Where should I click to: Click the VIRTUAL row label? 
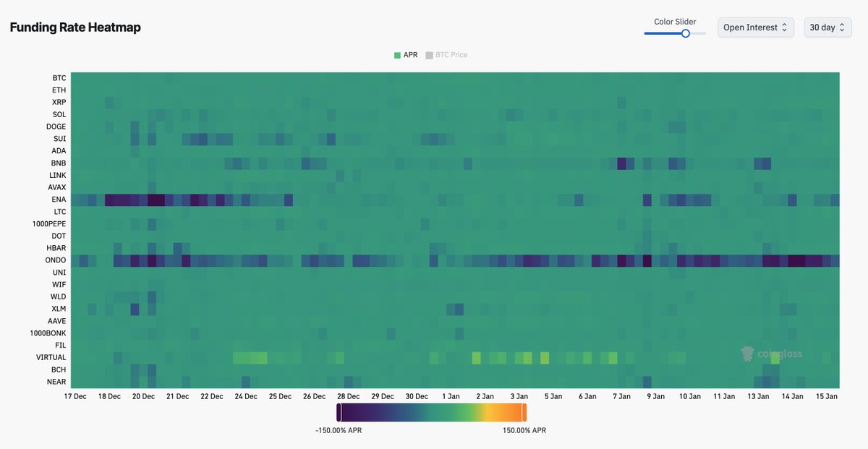click(51, 358)
